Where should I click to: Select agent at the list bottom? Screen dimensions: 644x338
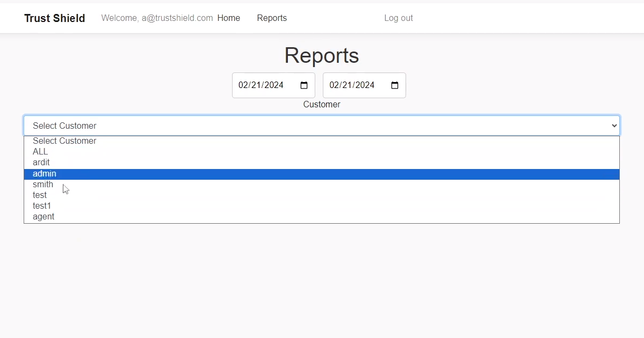[44, 217]
